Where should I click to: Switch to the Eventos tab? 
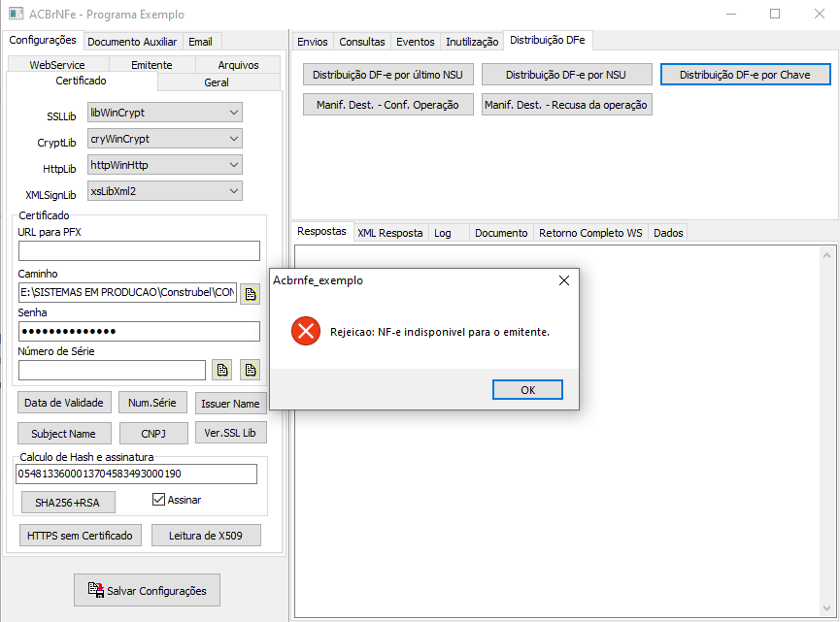click(416, 42)
